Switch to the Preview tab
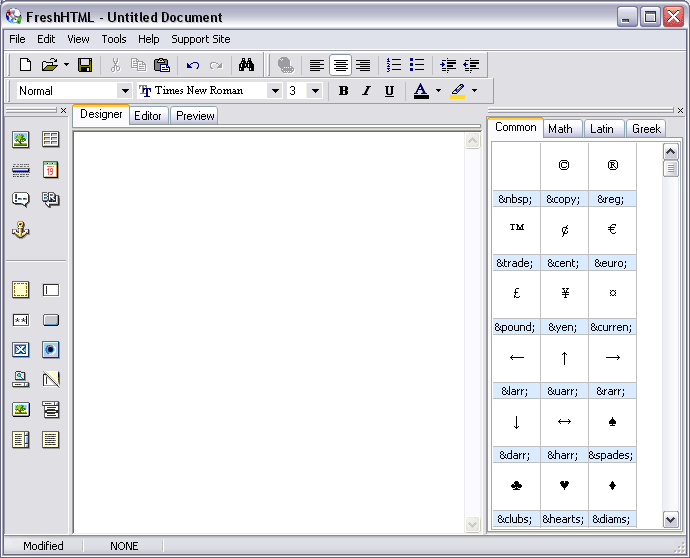 pos(195,116)
